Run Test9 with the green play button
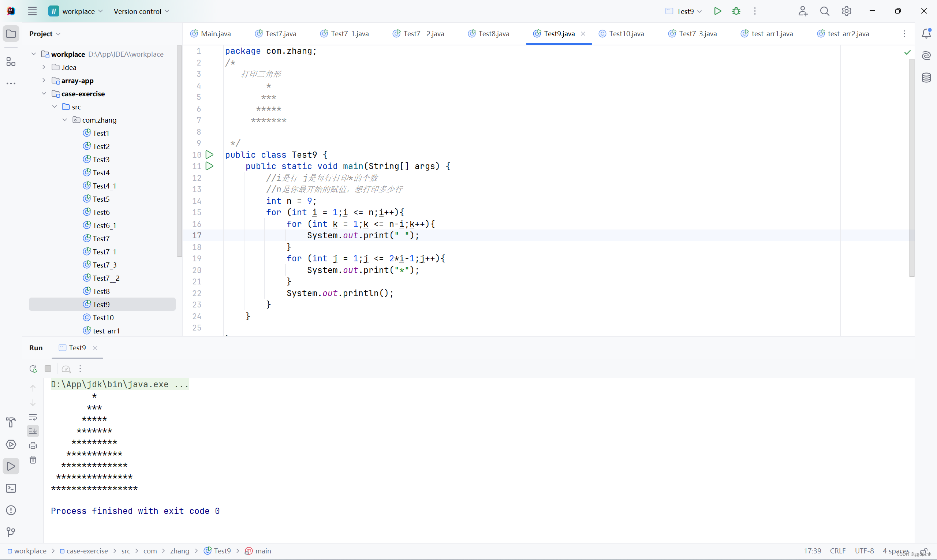The image size is (937, 560). pos(717,11)
